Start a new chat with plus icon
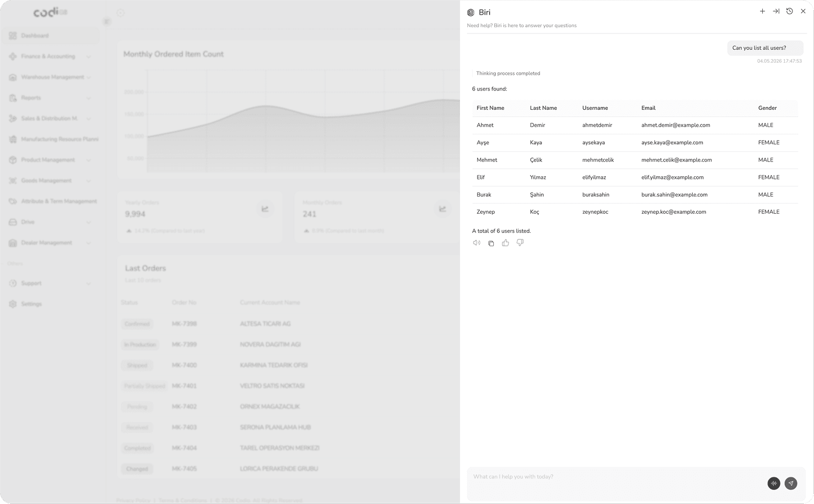 tap(762, 11)
